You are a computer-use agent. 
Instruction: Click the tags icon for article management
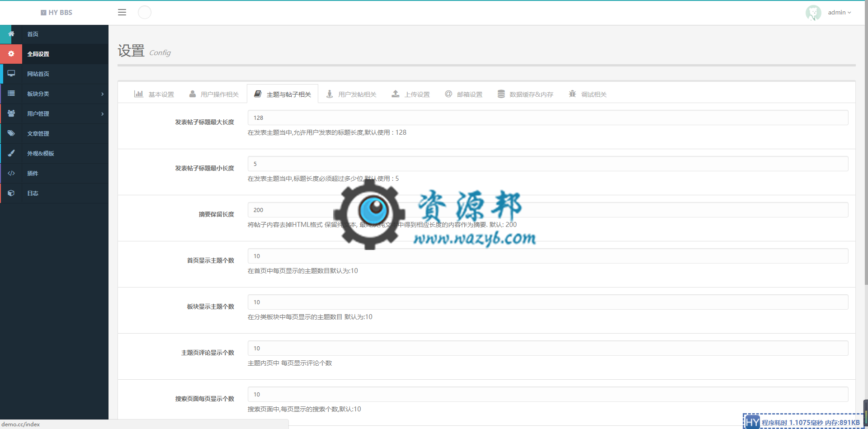pyautogui.click(x=11, y=133)
